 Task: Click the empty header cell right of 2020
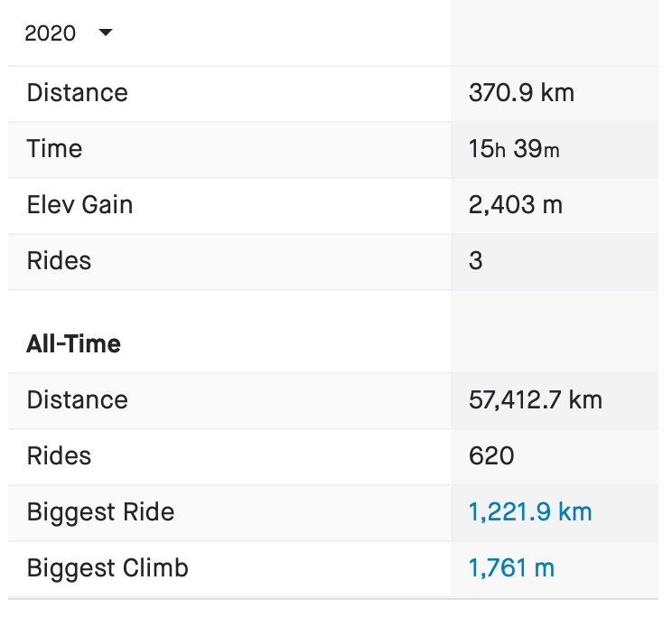[555, 33]
